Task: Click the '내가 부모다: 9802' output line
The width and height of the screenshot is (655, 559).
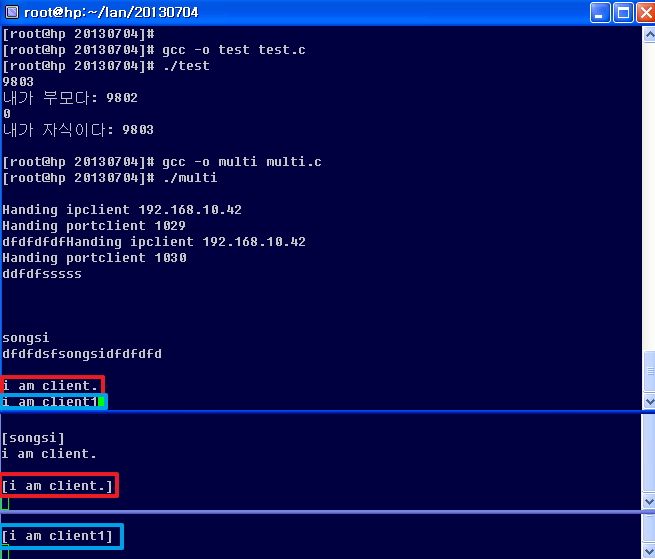Action: (70, 98)
